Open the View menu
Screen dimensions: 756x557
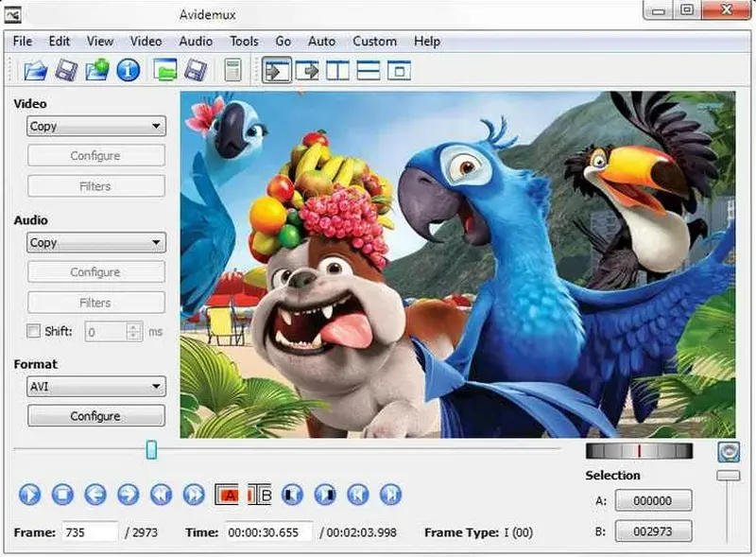(100, 42)
